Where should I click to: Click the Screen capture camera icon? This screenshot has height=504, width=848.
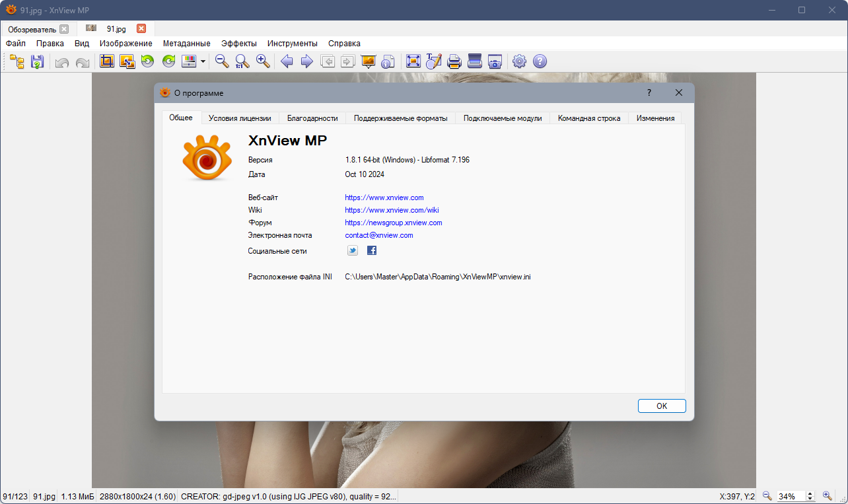[x=495, y=61]
